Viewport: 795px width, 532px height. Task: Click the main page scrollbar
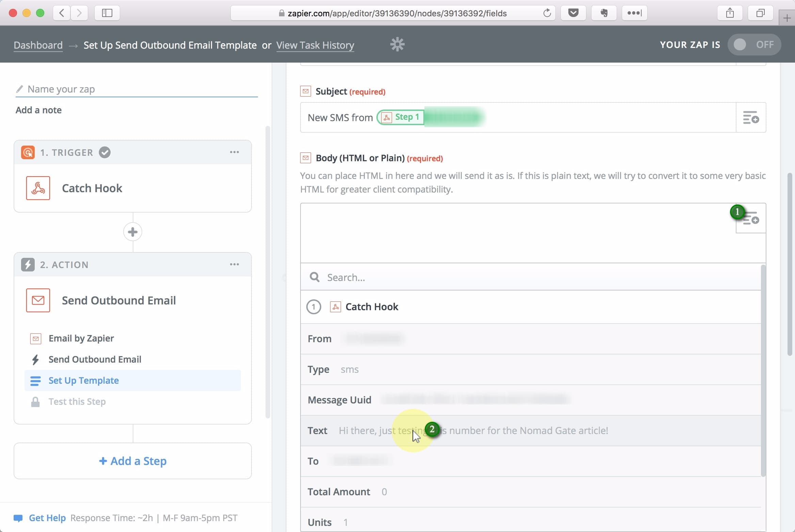click(x=790, y=265)
